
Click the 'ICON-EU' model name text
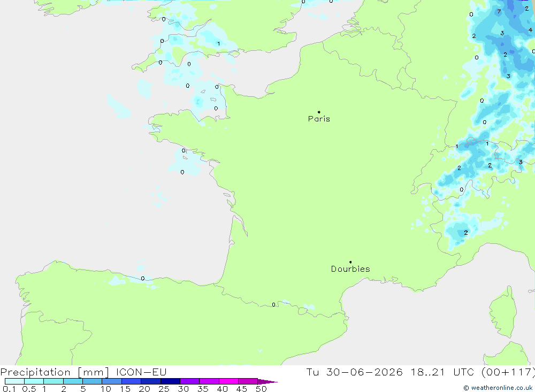(141, 372)
